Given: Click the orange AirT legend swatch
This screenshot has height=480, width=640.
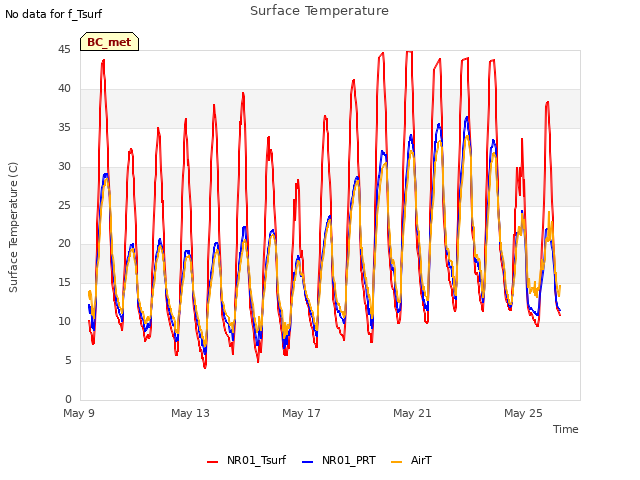Looking at the screenshot, I should pyautogui.click(x=396, y=461).
